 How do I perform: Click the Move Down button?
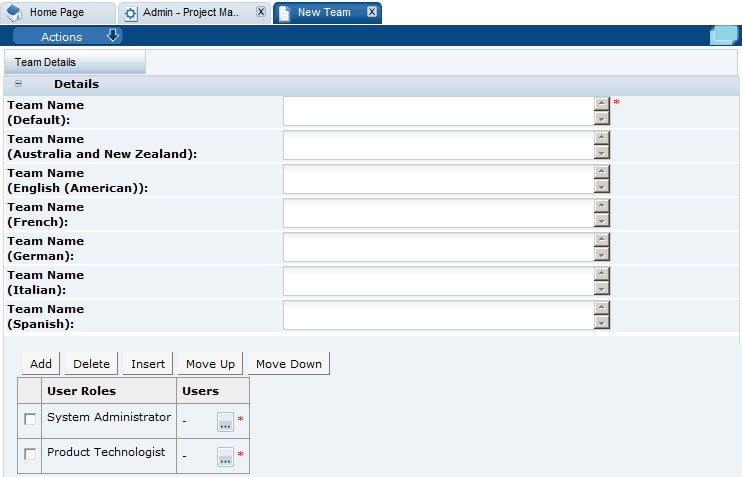coord(289,363)
